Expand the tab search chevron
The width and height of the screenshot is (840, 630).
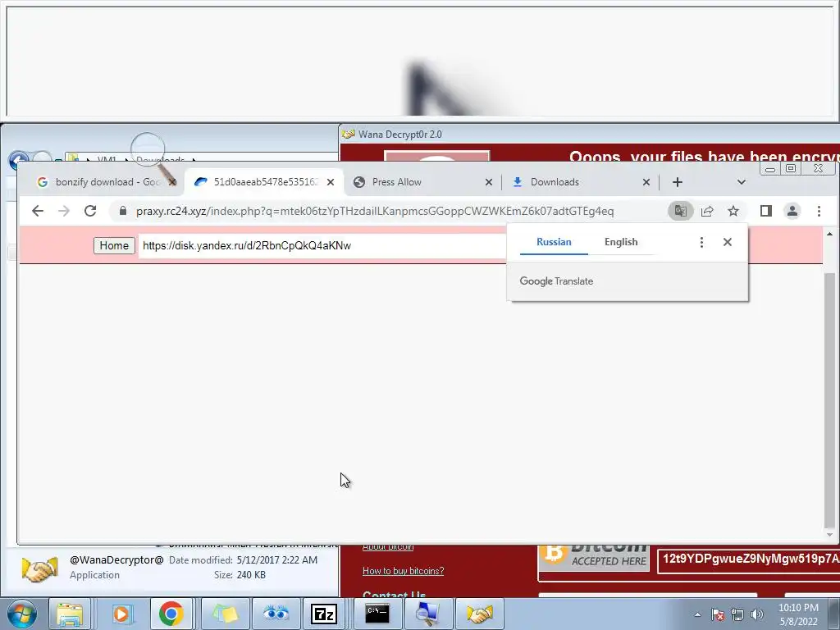pyautogui.click(x=742, y=182)
